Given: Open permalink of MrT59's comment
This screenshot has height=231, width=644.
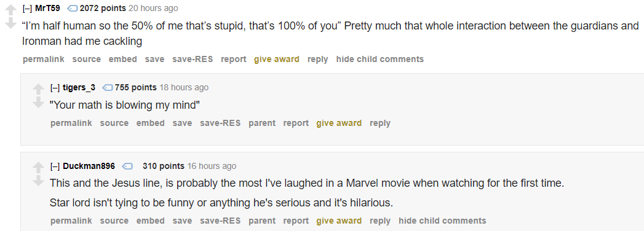Looking at the screenshot, I should 44,59.
